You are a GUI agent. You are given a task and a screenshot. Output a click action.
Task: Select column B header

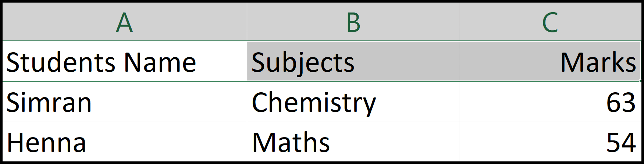[x=353, y=22]
